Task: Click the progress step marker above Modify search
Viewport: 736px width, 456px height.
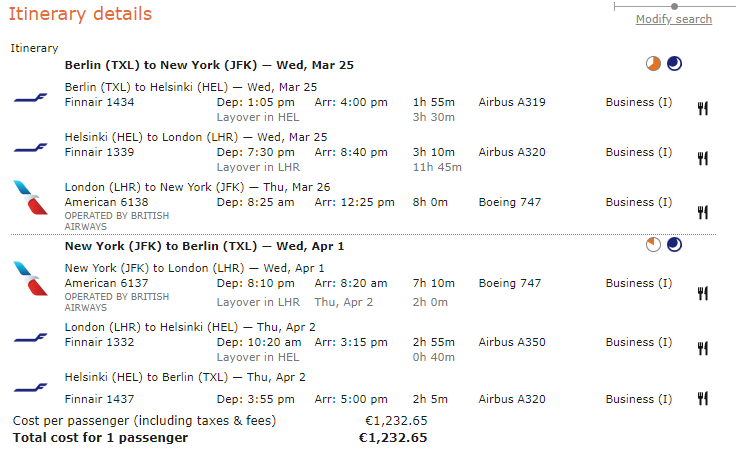Action: pyautogui.click(x=674, y=7)
